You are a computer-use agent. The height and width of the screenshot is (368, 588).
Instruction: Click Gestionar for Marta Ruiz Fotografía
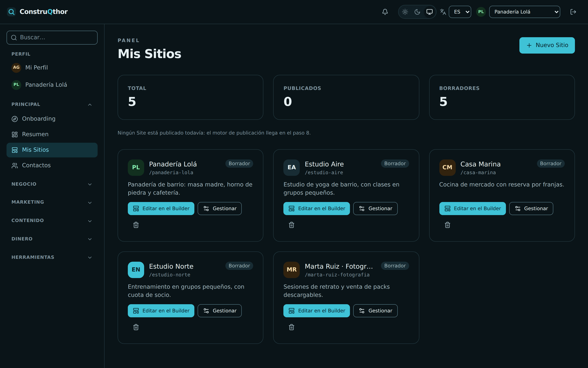375,311
